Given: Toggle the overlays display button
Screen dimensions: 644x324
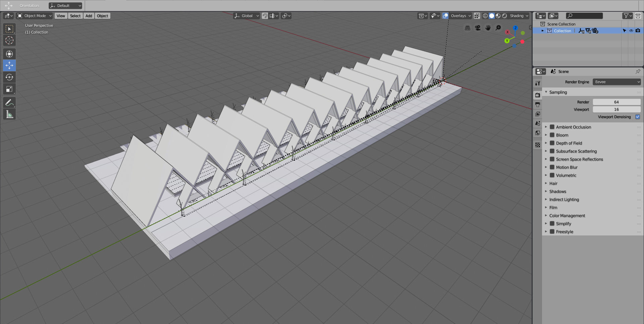Looking at the screenshot, I should pyautogui.click(x=445, y=16).
